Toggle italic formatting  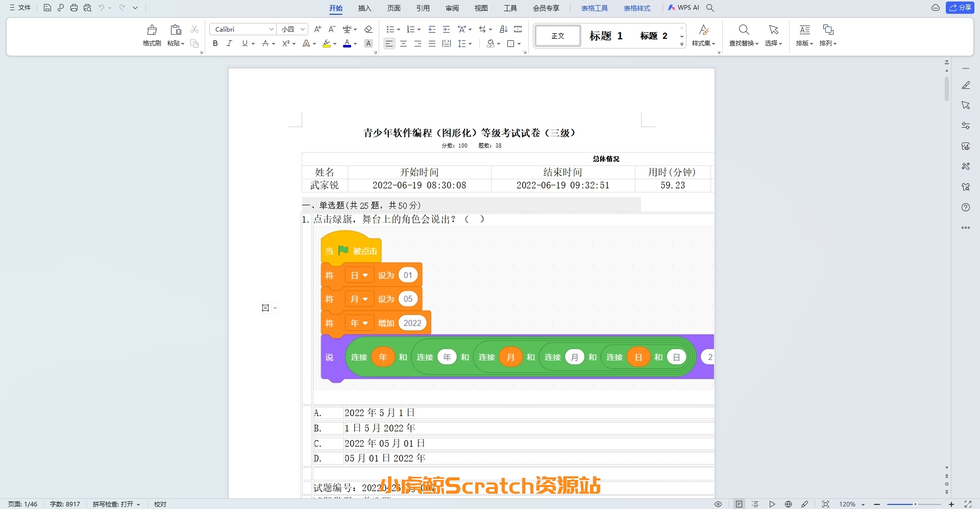click(x=229, y=43)
